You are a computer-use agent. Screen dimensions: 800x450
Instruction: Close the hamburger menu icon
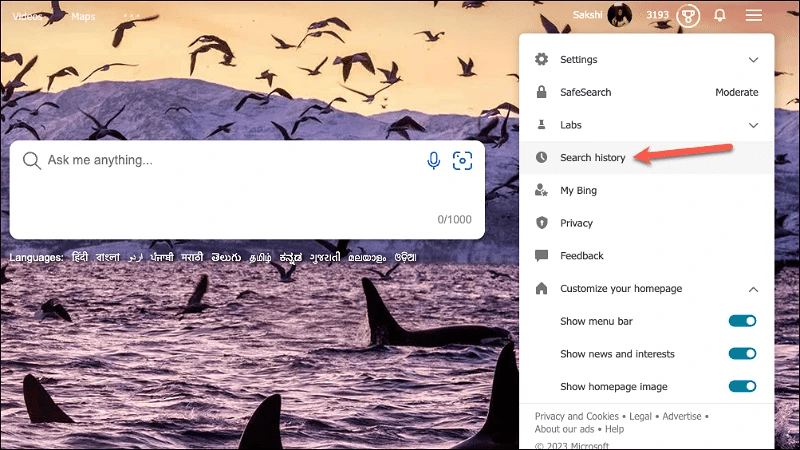[754, 16]
